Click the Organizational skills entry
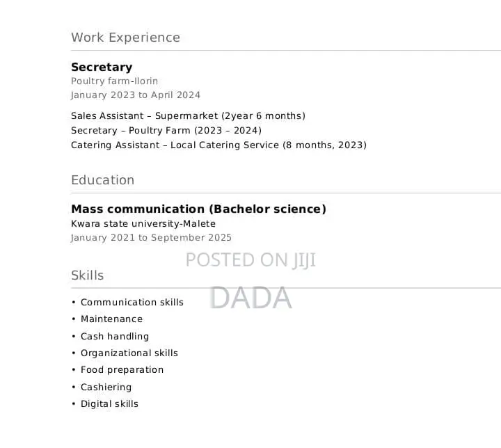This screenshot has width=501, height=448. pyautogui.click(x=129, y=353)
